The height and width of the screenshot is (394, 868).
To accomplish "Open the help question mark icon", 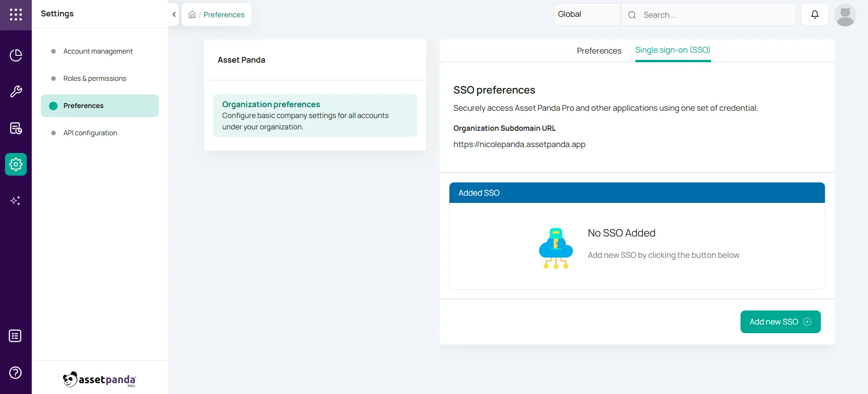I will click(x=15, y=373).
